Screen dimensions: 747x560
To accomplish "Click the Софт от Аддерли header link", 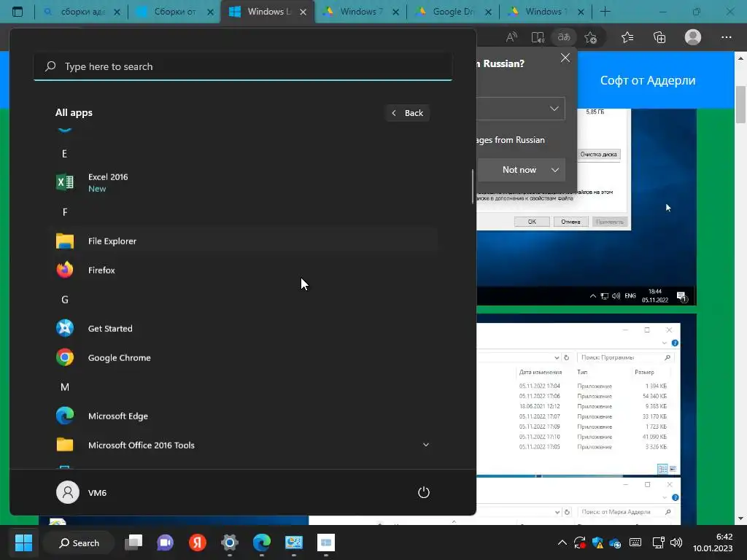I will click(648, 80).
